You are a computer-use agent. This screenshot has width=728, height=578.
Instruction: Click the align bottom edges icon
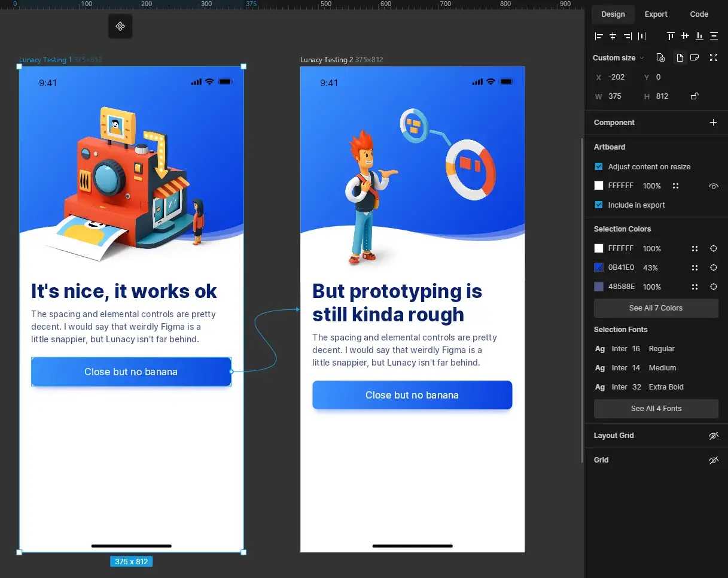click(699, 36)
